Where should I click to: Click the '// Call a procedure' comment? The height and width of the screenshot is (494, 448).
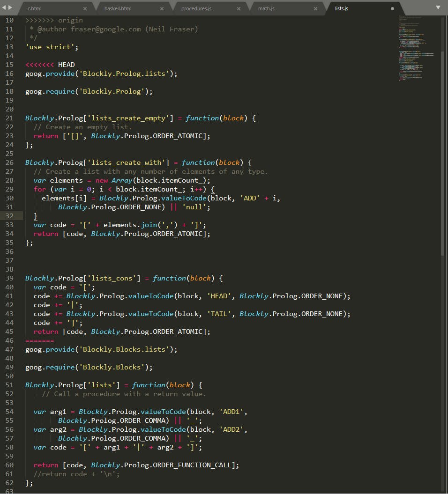click(x=124, y=394)
